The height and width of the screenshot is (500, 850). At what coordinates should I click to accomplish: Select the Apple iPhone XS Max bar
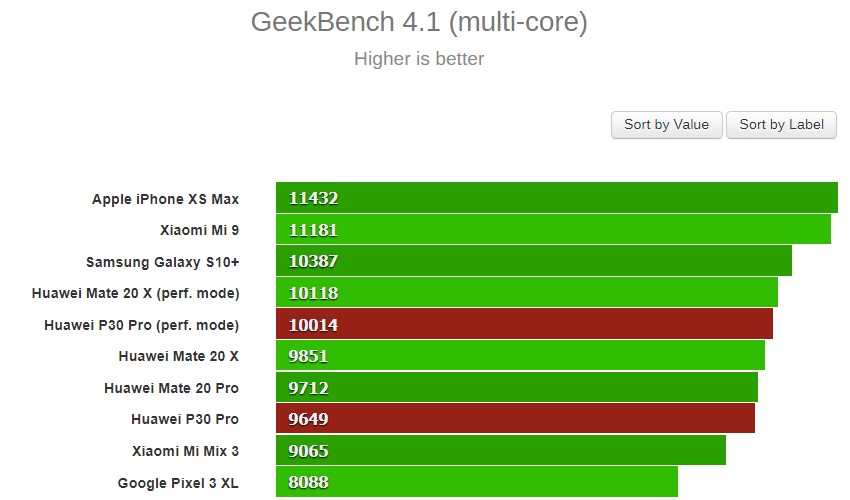pyautogui.click(x=556, y=198)
